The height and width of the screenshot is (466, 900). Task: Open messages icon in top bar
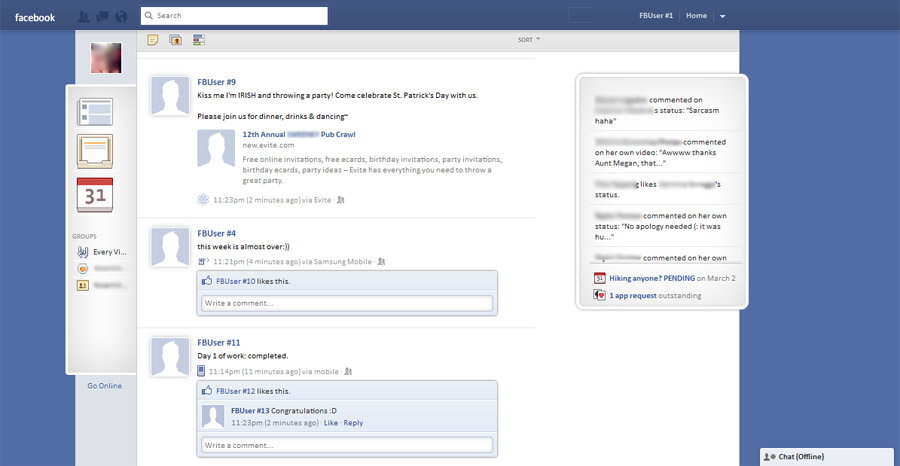[102, 17]
